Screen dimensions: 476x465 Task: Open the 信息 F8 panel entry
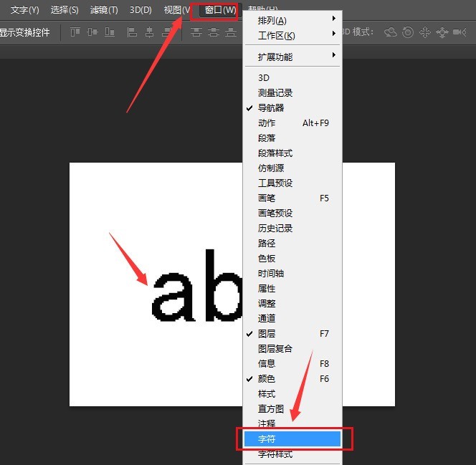(x=292, y=364)
